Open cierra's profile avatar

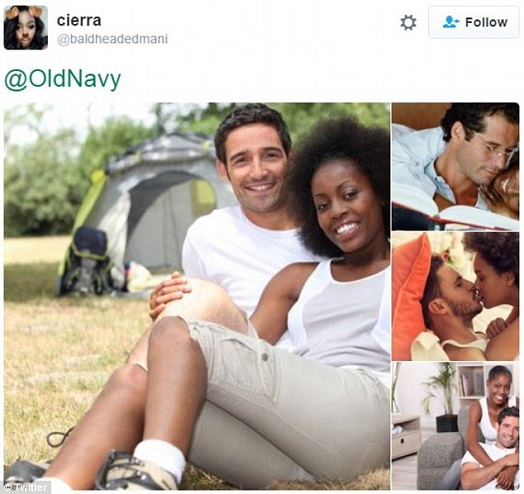[x=26, y=28]
